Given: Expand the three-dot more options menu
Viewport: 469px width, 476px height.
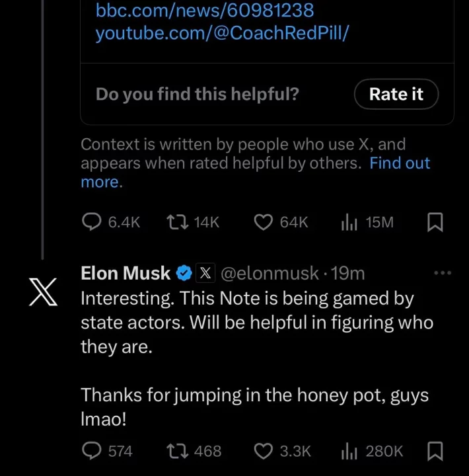Looking at the screenshot, I should click(442, 272).
